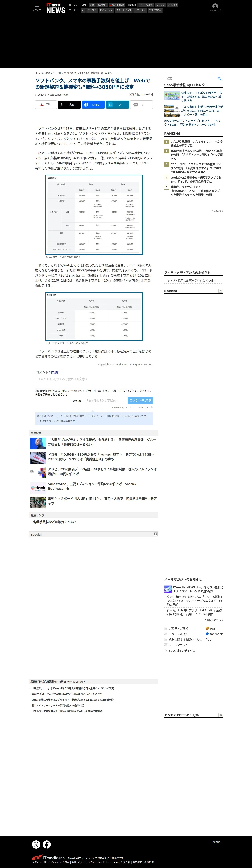The height and width of the screenshot is (868, 252).
Task: Open the セキュリティ corner link
Action: click(x=106, y=10)
